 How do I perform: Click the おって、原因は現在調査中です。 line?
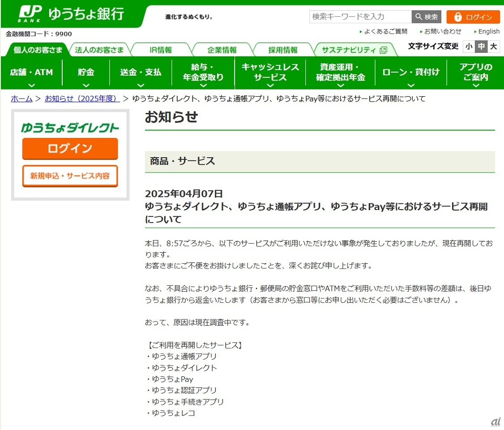198,322
